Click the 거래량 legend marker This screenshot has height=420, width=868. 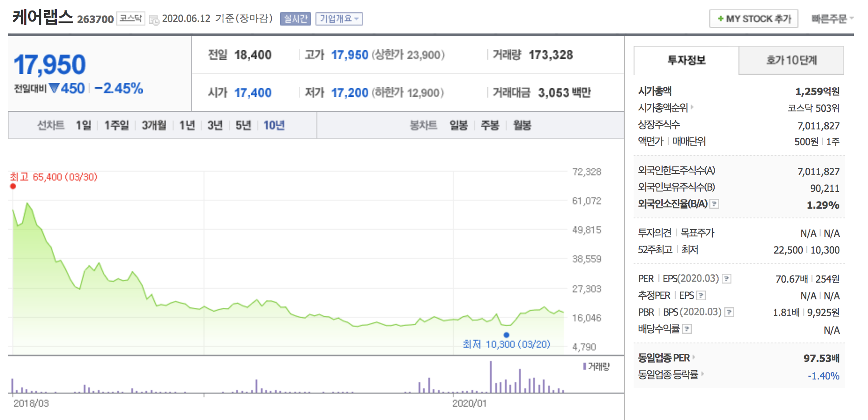pos(585,366)
